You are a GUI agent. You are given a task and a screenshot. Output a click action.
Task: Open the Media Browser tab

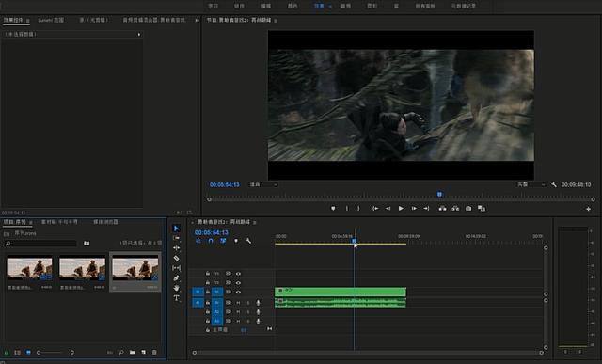click(105, 222)
